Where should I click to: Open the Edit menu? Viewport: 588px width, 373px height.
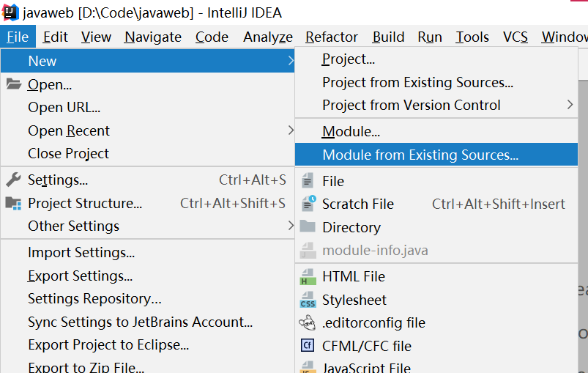tap(55, 37)
